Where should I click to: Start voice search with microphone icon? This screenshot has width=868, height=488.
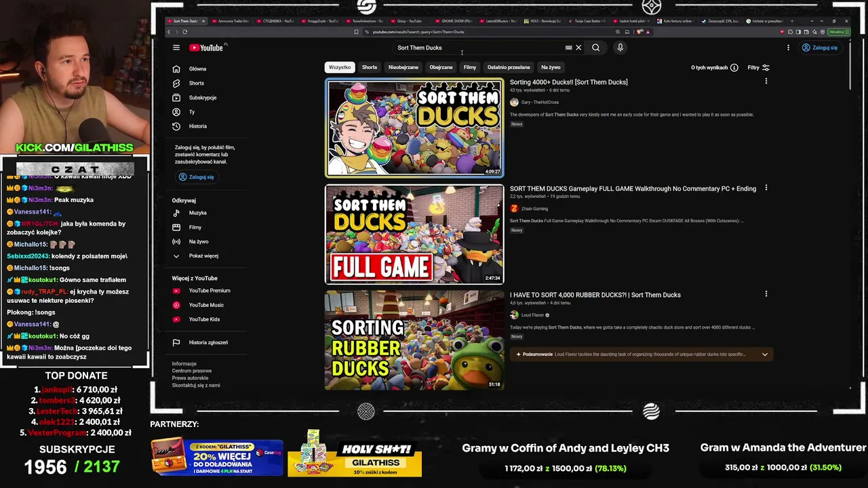[x=620, y=47]
